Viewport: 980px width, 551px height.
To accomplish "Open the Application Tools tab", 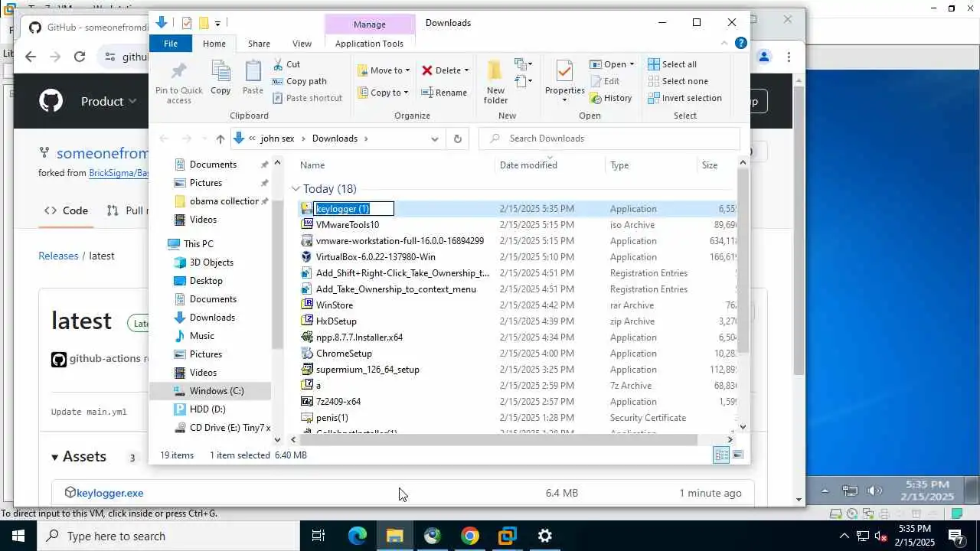I will (369, 44).
